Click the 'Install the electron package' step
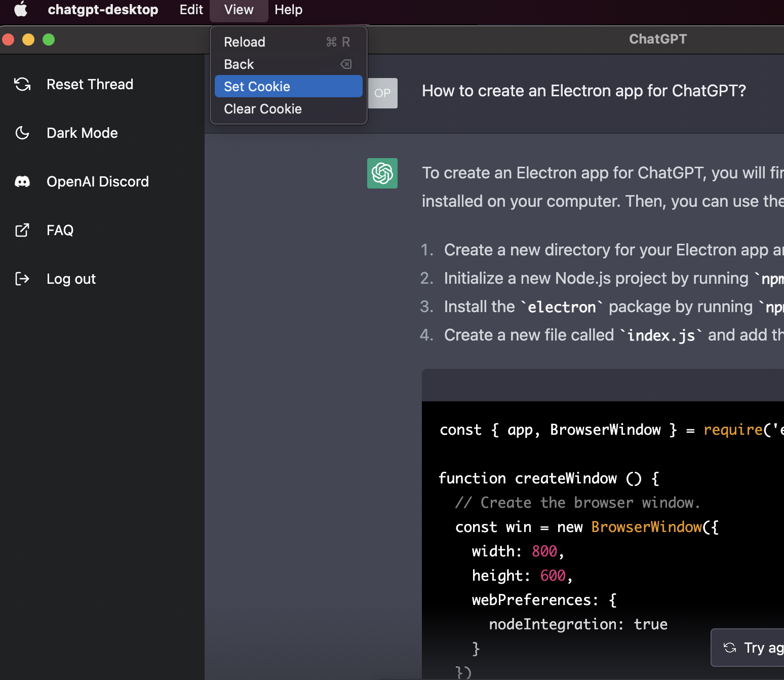Viewport: 784px width, 680px height. click(x=614, y=307)
